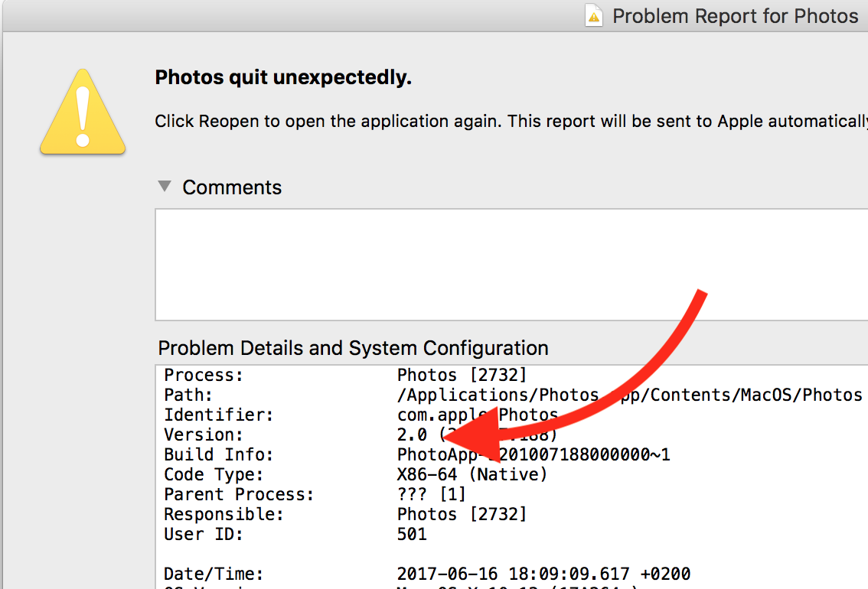Click the "Problem Report for Photos" window title
Screen dimensions: 868x589
[735, 16]
